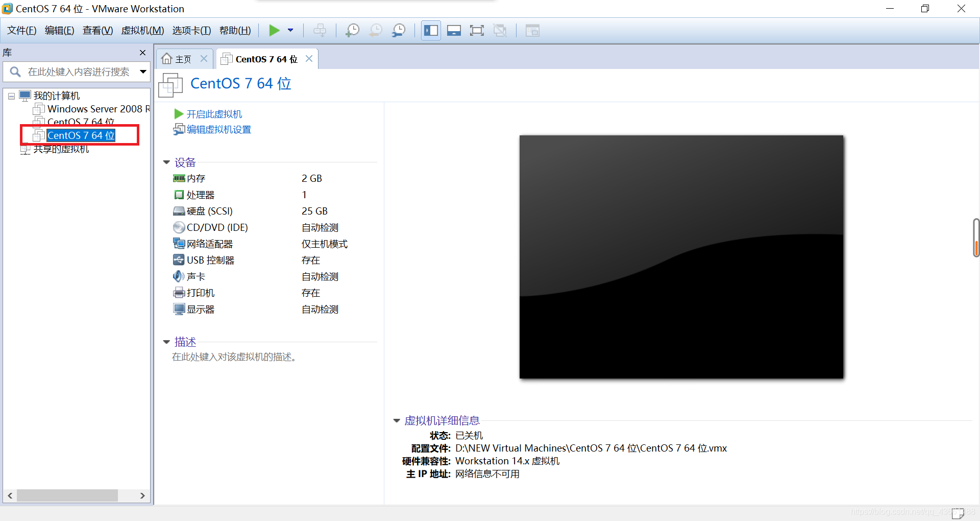Close the 主页 tab
The image size is (980, 521).
click(x=204, y=59)
